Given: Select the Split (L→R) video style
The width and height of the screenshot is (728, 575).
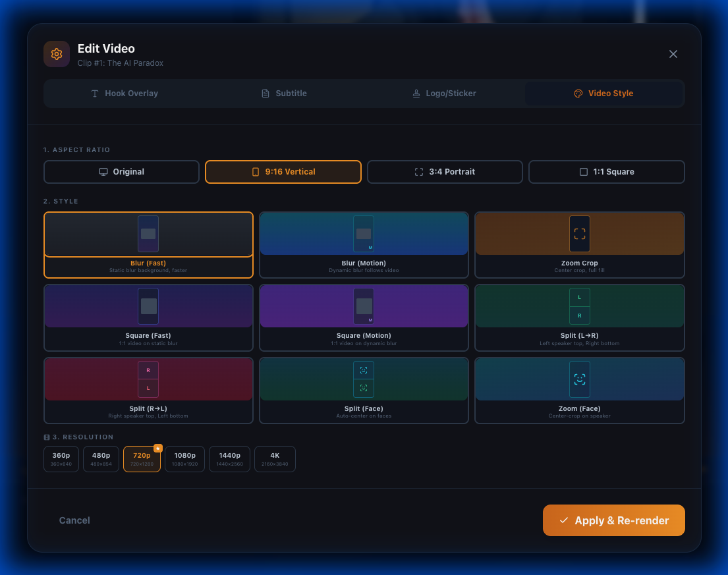Looking at the screenshot, I should point(579,317).
